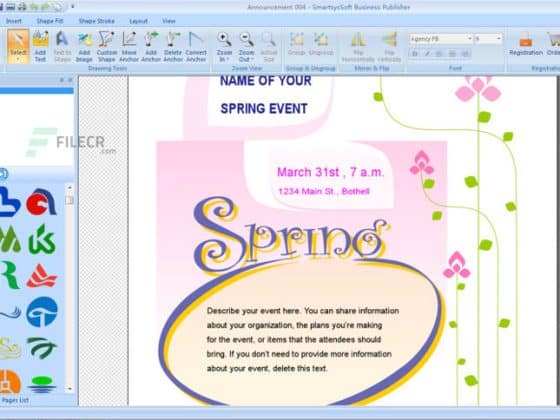560x420 pixels.
Task: Close the side panel with its X button
Action: (70, 80)
